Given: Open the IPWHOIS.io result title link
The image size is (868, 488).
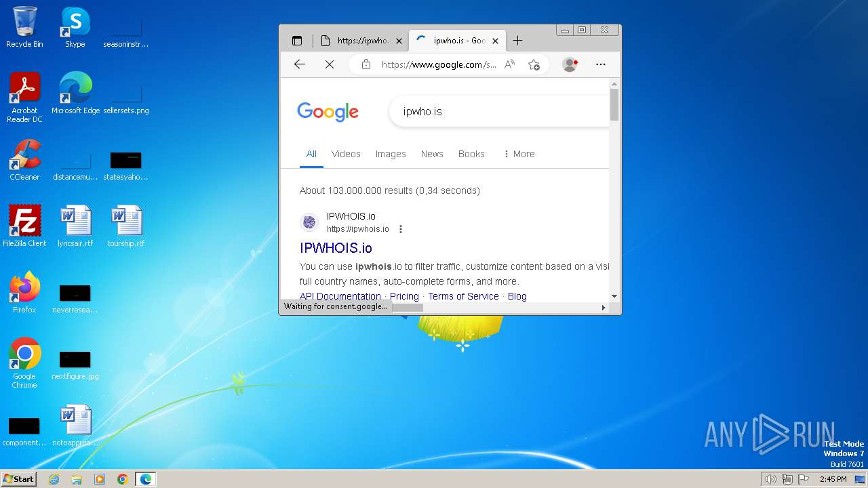Looking at the screenshot, I should tap(336, 248).
